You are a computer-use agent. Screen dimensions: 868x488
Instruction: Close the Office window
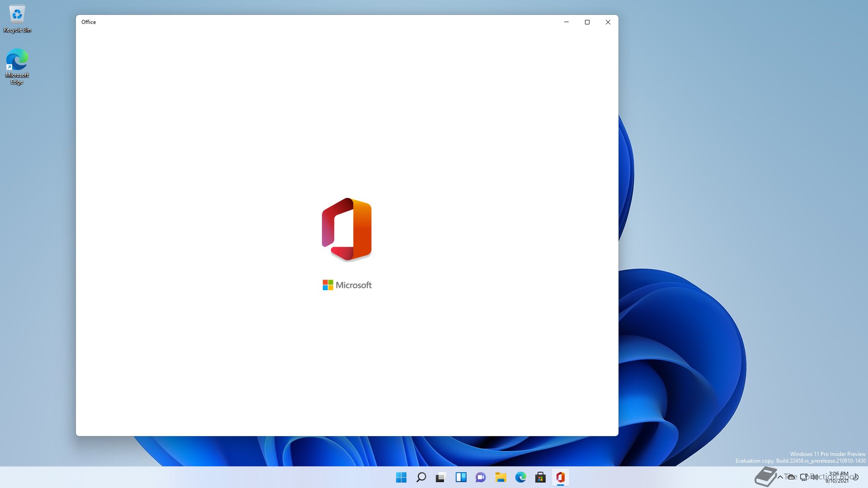[x=608, y=22]
